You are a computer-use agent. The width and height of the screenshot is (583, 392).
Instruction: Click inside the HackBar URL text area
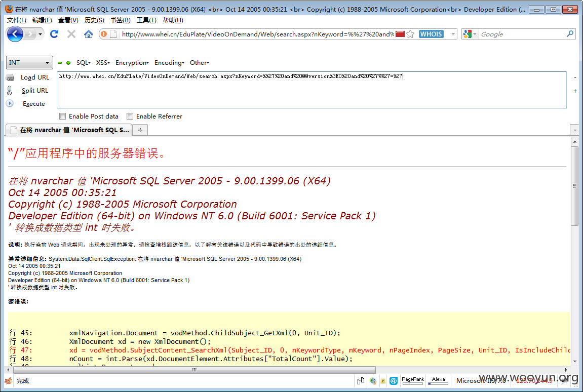[x=312, y=90]
